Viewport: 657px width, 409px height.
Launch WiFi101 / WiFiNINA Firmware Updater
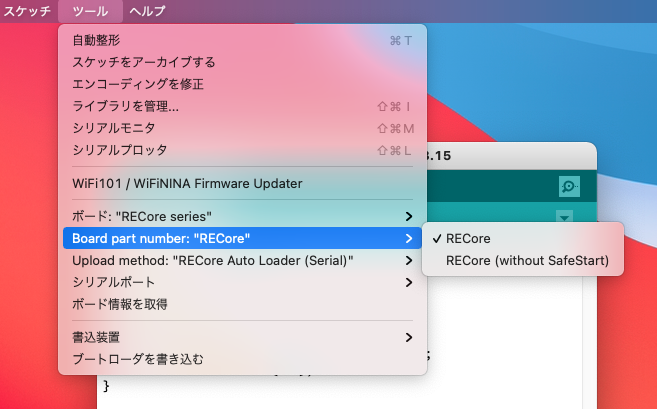tap(242, 184)
